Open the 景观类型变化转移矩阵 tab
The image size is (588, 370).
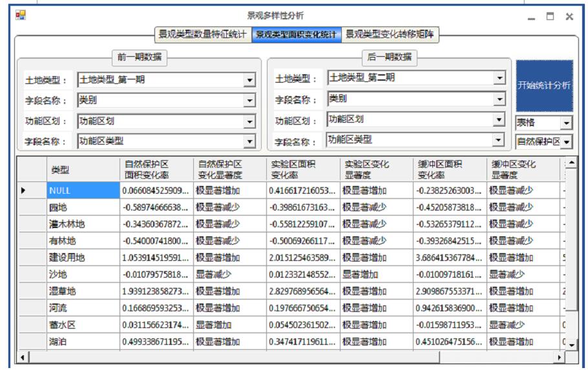(x=390, y=35)
